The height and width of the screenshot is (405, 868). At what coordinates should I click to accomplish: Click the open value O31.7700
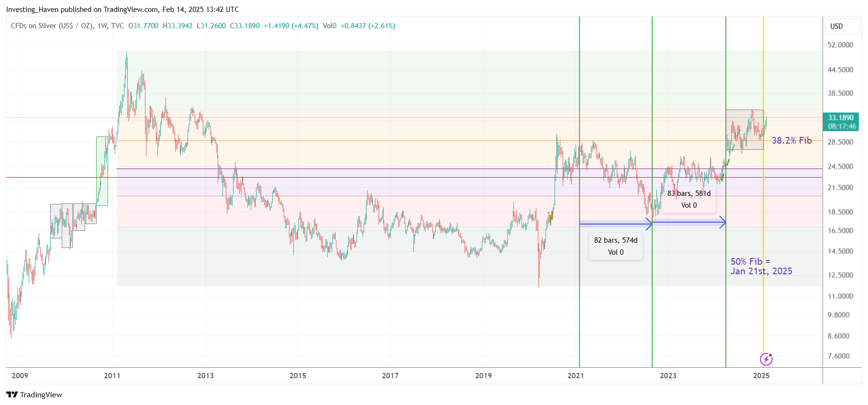point(143,26)
